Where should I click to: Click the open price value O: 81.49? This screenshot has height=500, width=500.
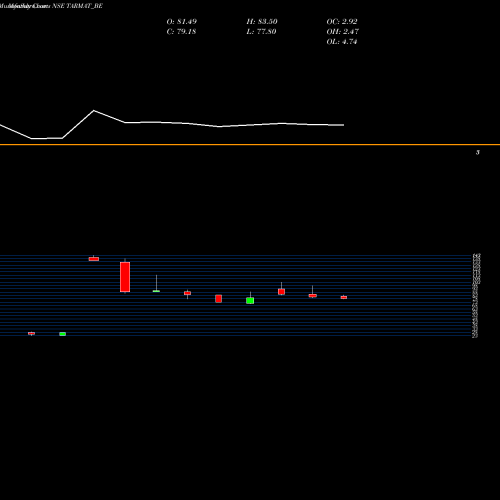click(182, 22)
